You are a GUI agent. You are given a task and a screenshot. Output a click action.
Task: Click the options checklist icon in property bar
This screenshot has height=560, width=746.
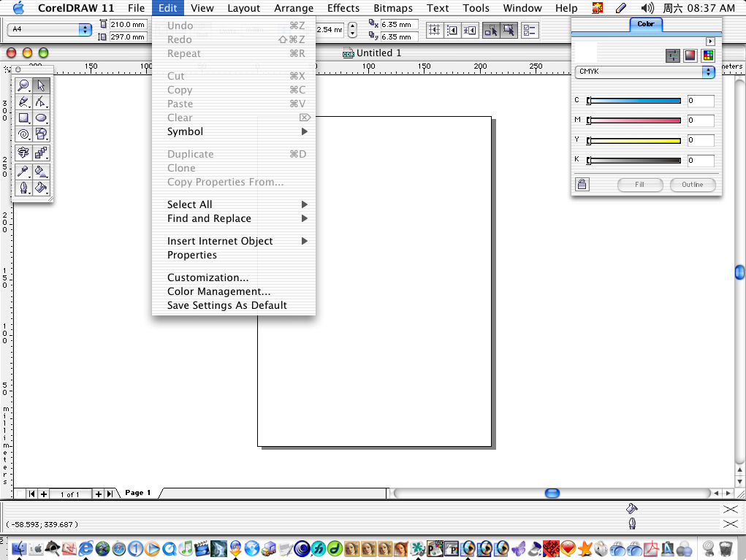(x=530, y=31)
